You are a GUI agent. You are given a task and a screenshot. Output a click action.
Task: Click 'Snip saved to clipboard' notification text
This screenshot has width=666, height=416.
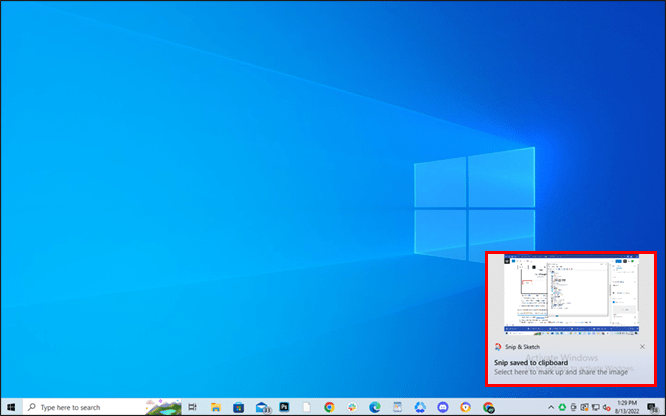[x=531, y=362]
